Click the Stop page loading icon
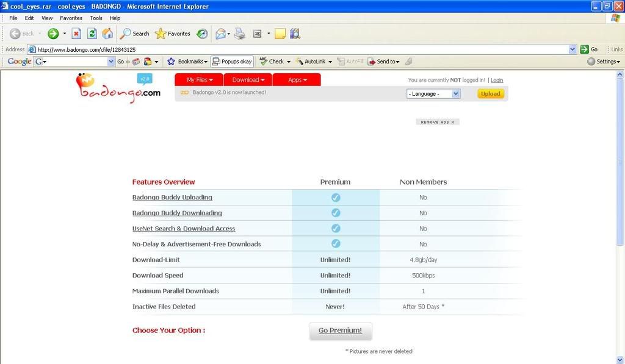 [x=76, y=34]
